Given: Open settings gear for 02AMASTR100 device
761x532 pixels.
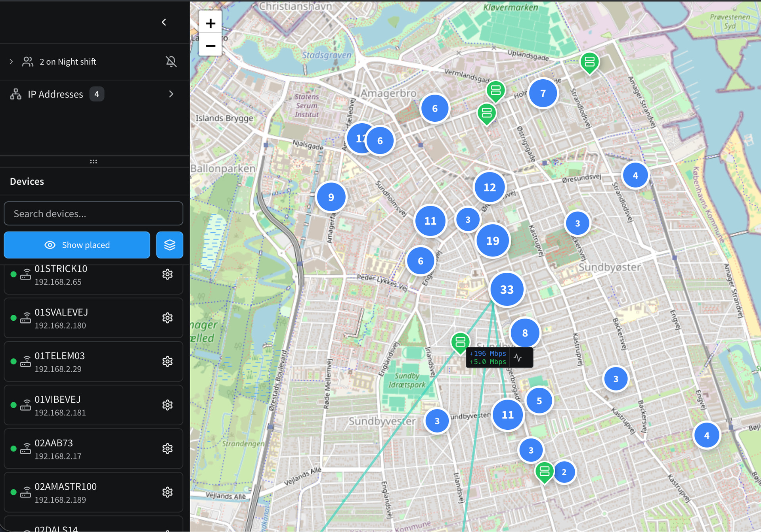Looking at the screenshot, I should [x=167, y=492].
